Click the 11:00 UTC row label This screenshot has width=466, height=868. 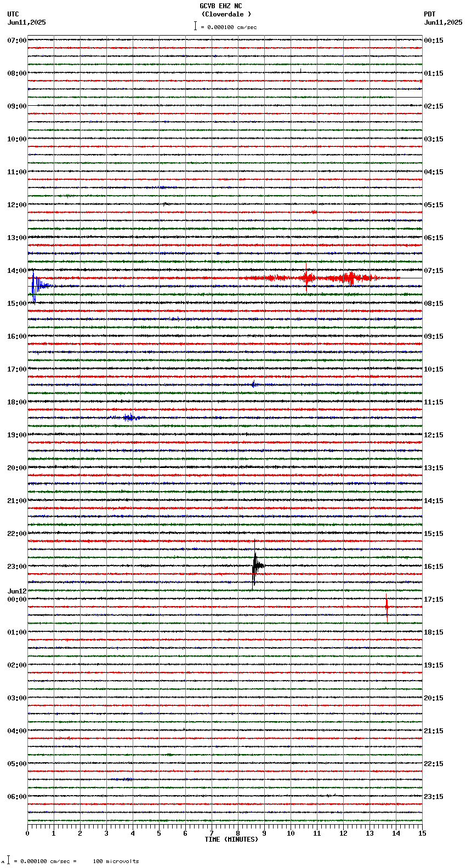(17, 172)
